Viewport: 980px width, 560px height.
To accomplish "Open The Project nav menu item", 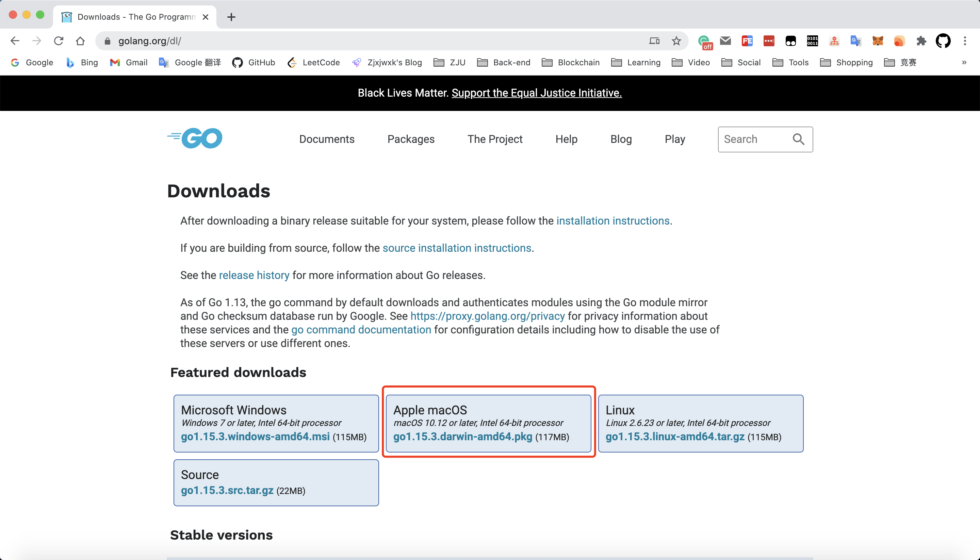I will click(x=495, y=139).
